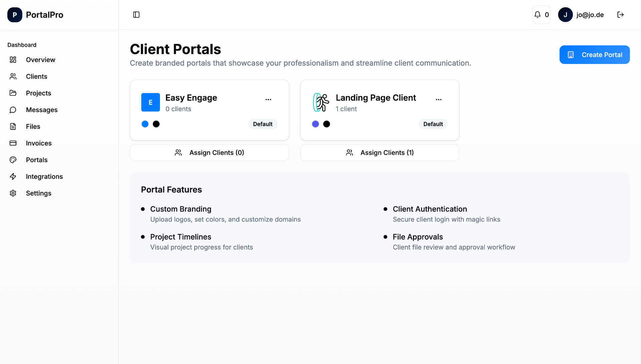Click the Create Portal button
Image resolution: width=641 pixels, height=364 pixels.
click(x=594, y=54)
